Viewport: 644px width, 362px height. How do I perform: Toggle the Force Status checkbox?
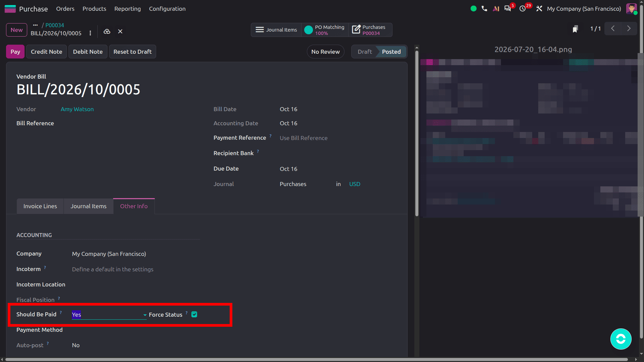tap(194, 314)
